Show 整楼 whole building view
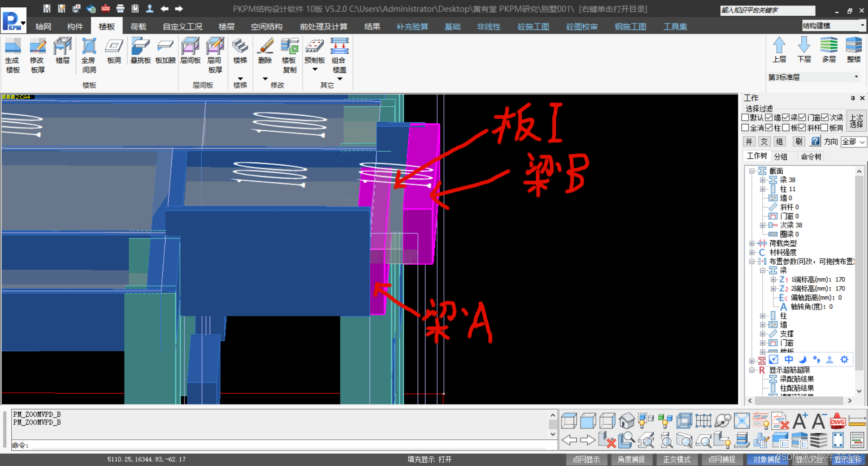The width and height of the screenshot is (868, 466). point(854,45)
